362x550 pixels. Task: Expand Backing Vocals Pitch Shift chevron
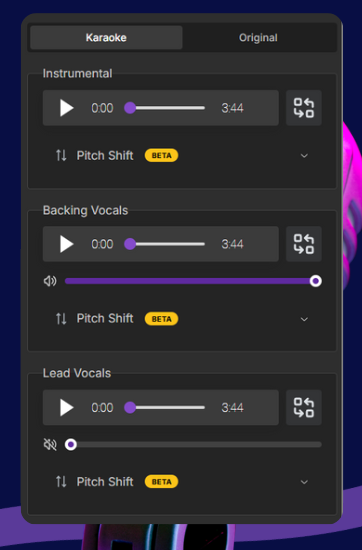[x=304, y=319]
